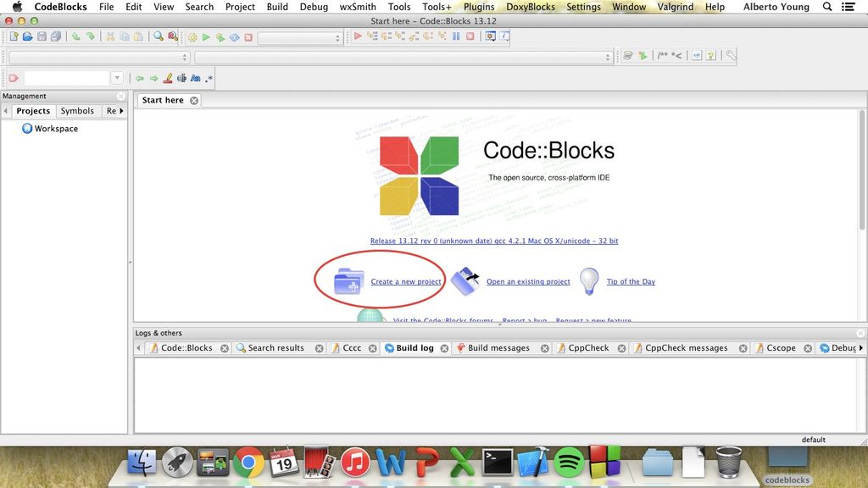
Task: Click the Selected text only icon
Action: (181, 79)
